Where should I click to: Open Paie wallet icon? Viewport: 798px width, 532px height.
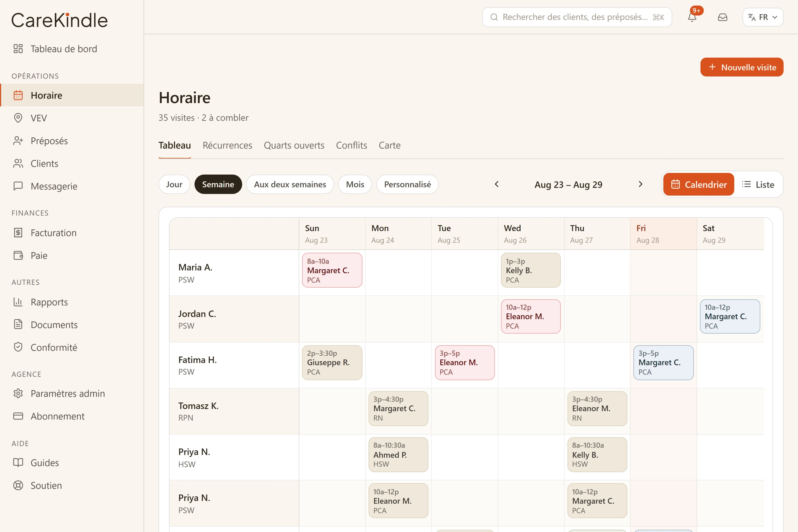tap(18, 255)
